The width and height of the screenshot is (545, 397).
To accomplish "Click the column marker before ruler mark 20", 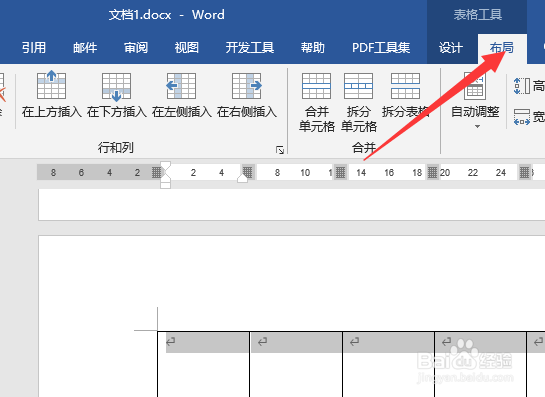I will tap(432, 172).
